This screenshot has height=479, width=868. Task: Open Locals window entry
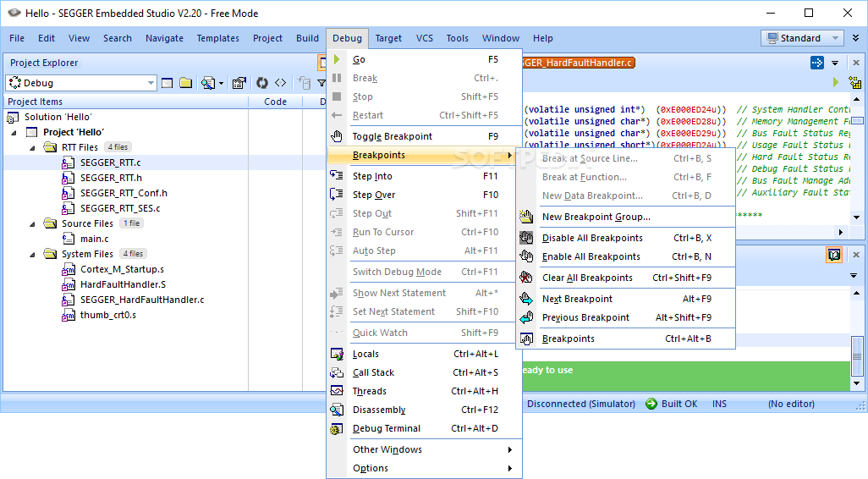[425, 354]
